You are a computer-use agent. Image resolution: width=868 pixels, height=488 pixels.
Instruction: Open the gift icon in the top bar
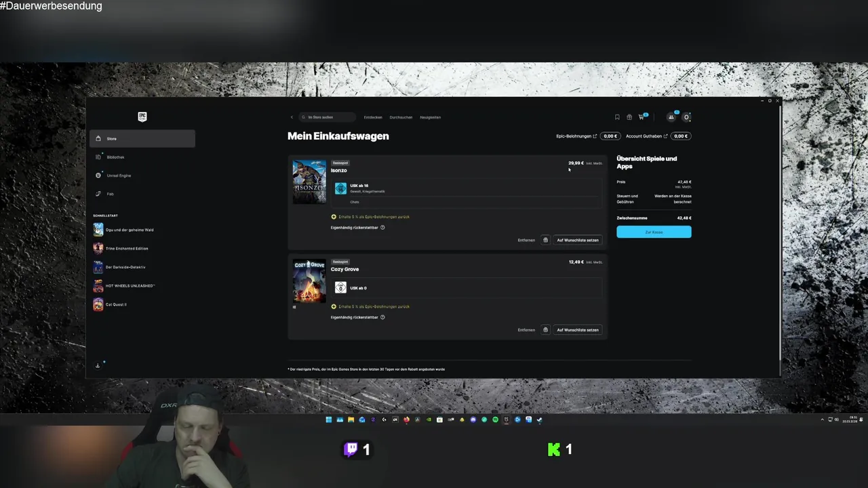click(x=629, y=117)
